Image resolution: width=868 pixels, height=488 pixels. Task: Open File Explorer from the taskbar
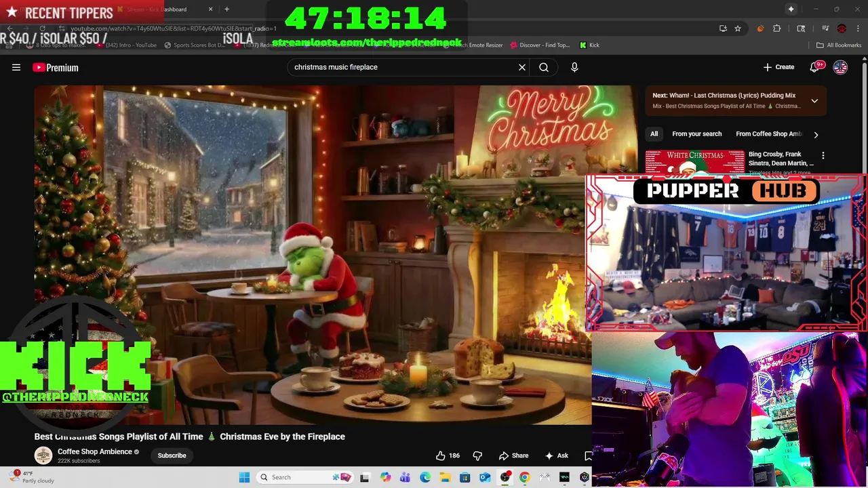[445, 477]
